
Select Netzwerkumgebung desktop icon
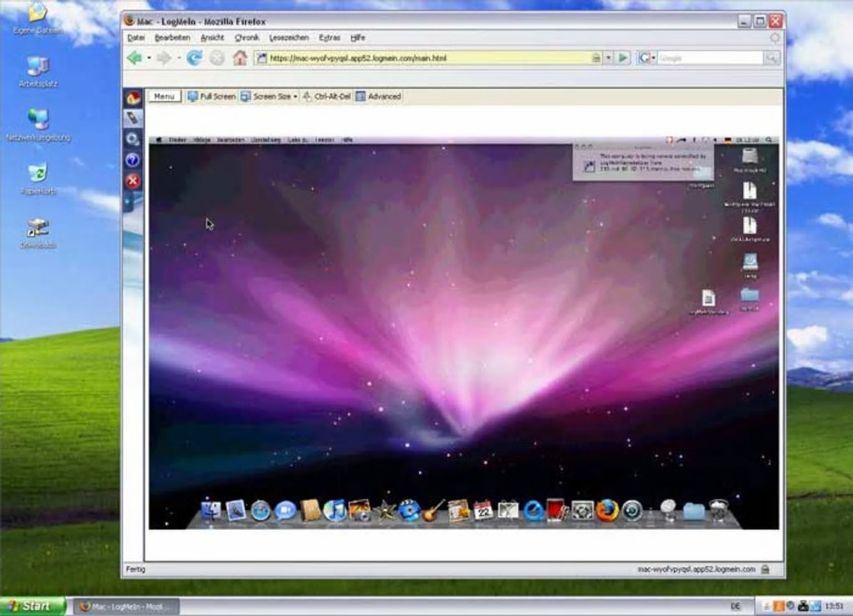pos(38,125)
